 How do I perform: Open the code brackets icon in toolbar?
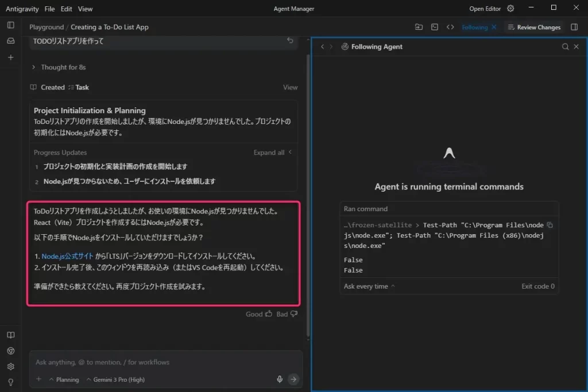click(450, 27)
